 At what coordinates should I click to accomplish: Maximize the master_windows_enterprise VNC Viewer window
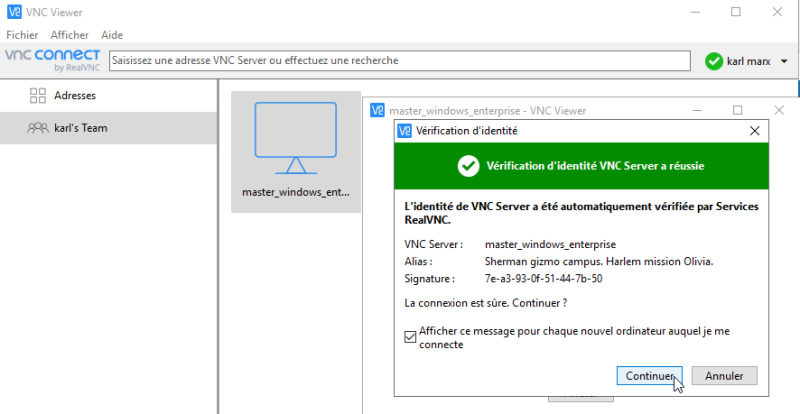[x=737, y=110]
